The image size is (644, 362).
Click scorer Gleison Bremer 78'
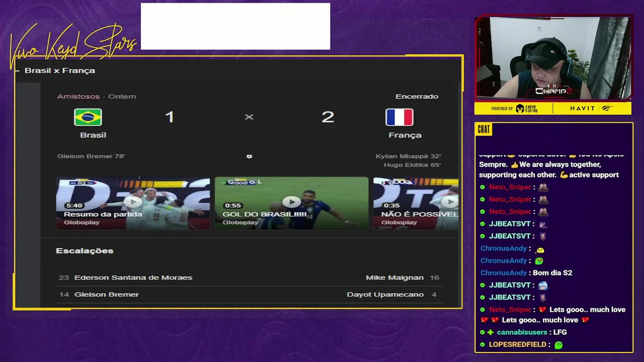pyautogui.click(x=91, y=156)
